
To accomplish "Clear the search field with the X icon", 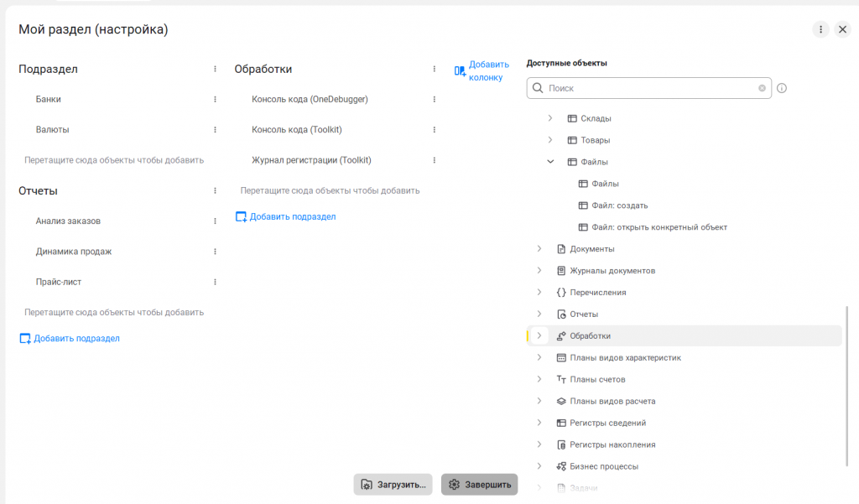I will [x=762, y=88].
